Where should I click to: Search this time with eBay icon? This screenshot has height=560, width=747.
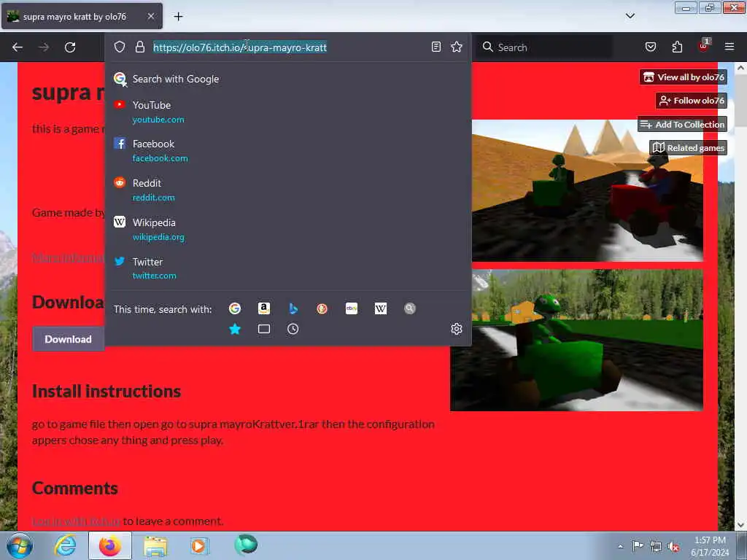tap(352, 308)
